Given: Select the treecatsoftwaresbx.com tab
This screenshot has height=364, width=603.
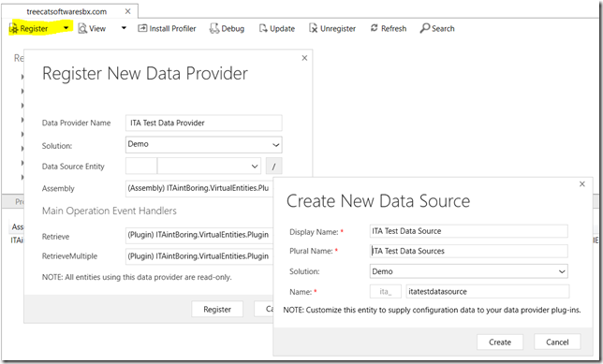Looking at the screenshot, I should tap(66, 12).
